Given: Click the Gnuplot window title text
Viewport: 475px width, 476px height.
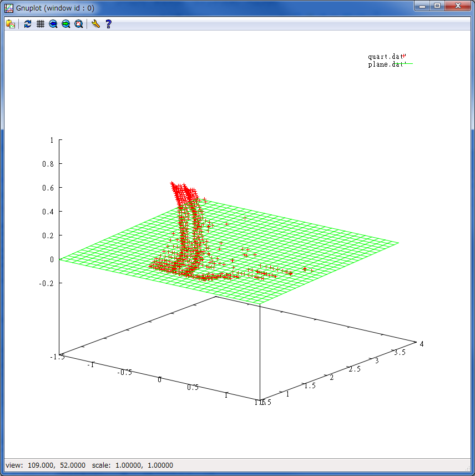Looking at the screenshot, I should pyautogui.click(x=55, y=8).
